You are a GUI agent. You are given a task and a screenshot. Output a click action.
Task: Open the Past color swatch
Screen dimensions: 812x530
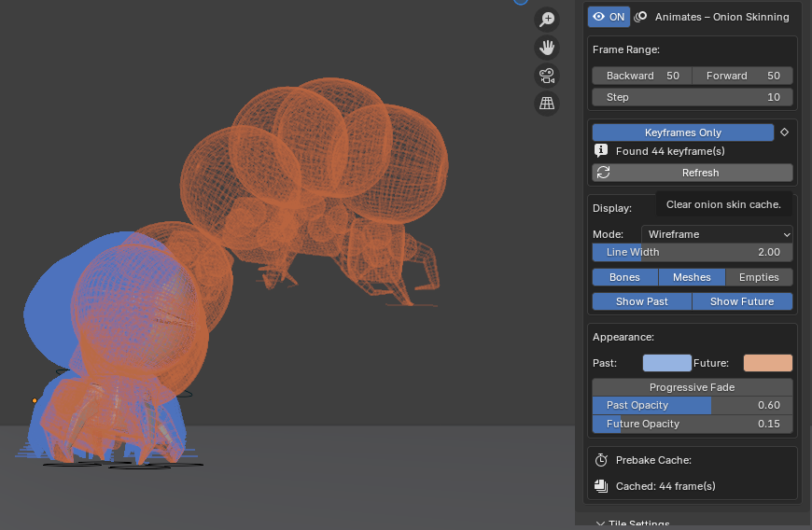click(666, 363)
